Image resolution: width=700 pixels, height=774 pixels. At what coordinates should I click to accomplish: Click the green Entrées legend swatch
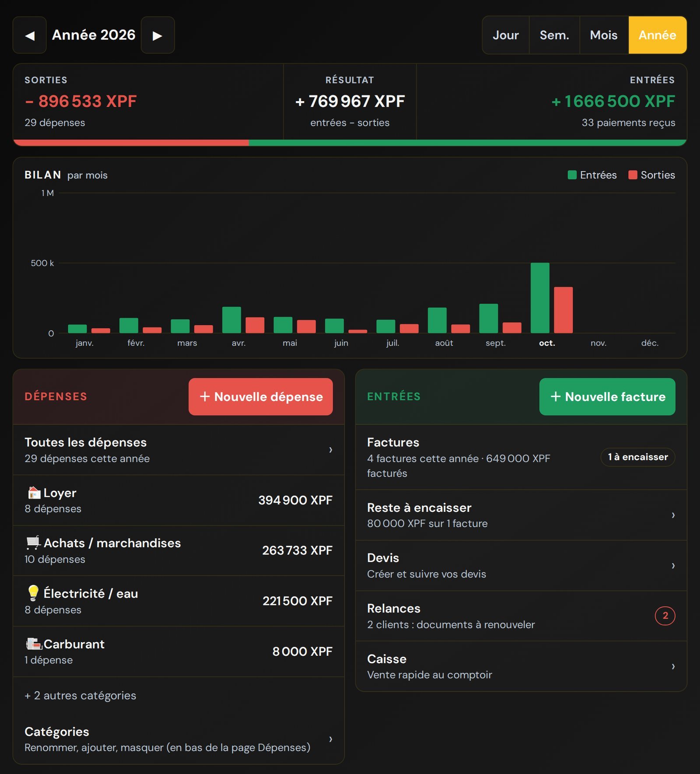[572, 175]
